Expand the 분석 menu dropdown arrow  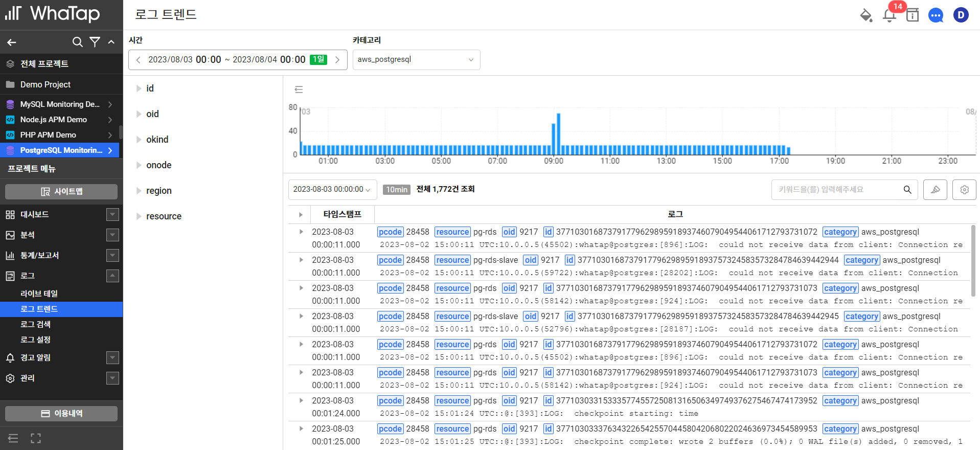tap(112, 235)
